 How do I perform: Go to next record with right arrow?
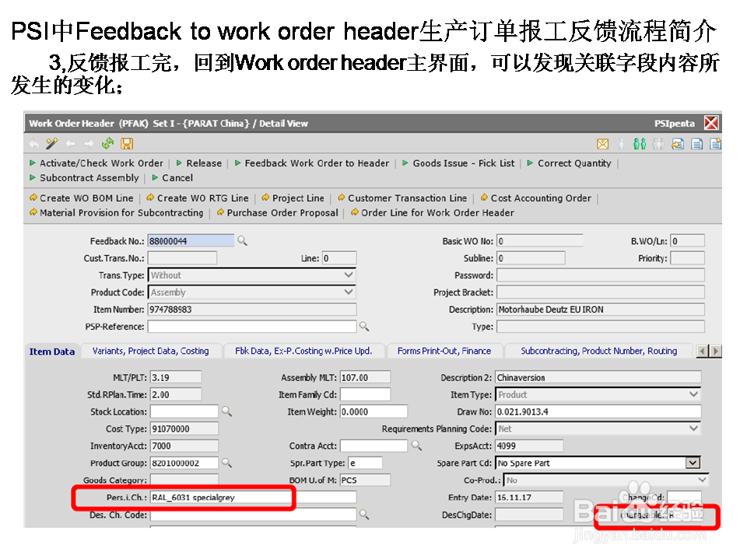(x=89, y=143)
